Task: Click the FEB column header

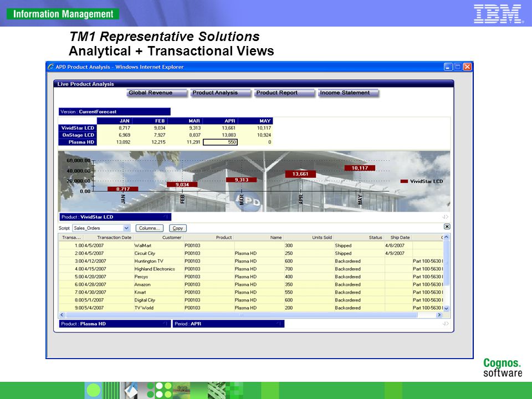Action: tap(150, 121)
